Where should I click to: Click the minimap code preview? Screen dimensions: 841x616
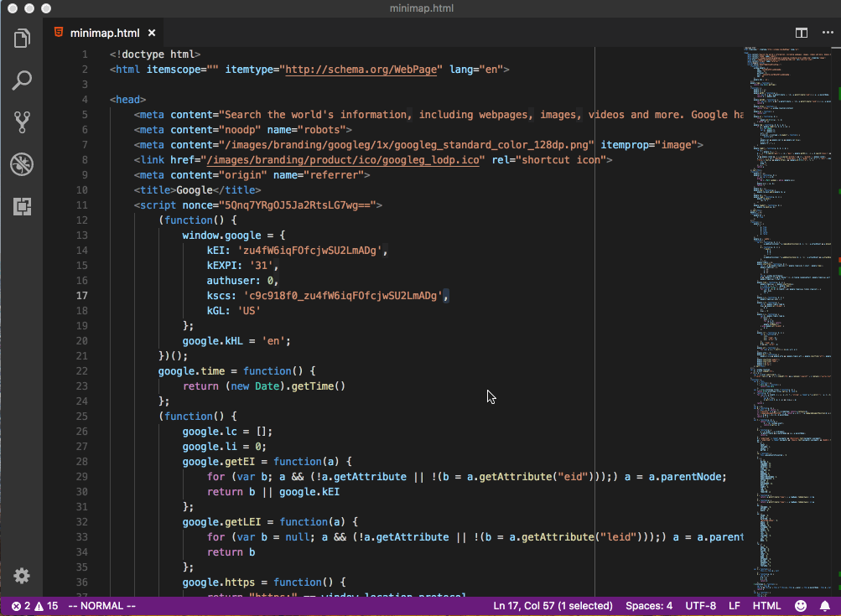[788, 322]
